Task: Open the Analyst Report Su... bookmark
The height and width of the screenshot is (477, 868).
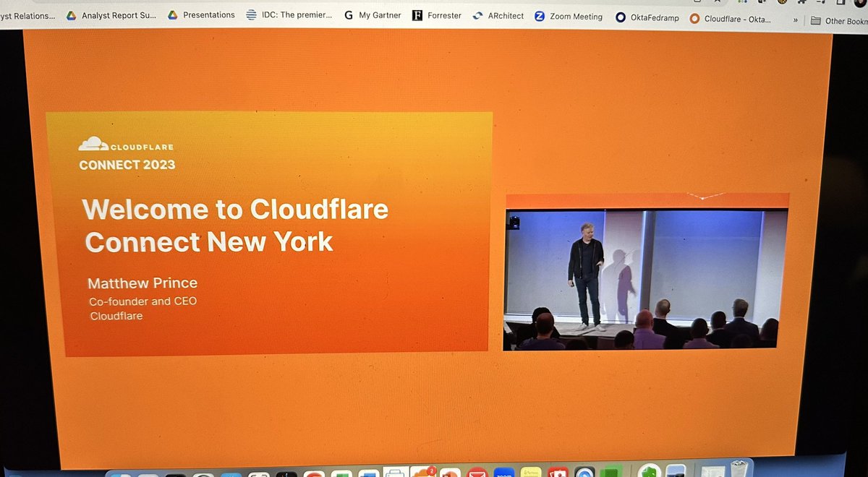Action: (111, 14)
